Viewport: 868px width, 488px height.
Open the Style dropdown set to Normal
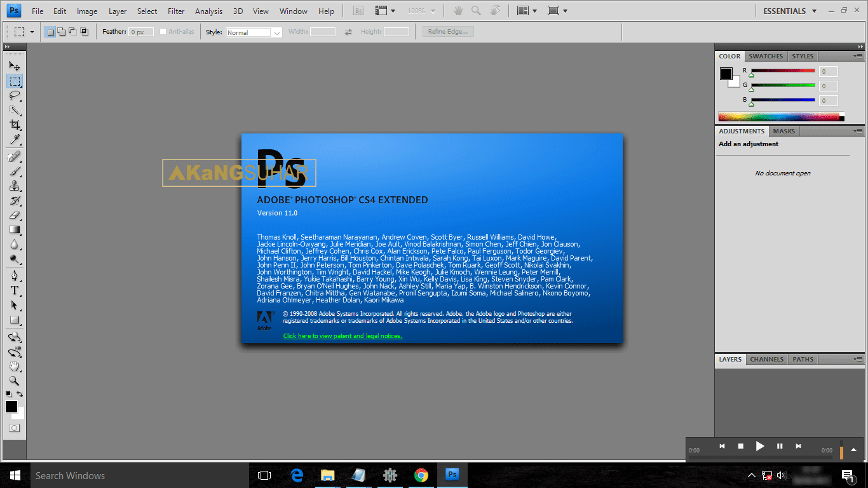coord(254,32)
